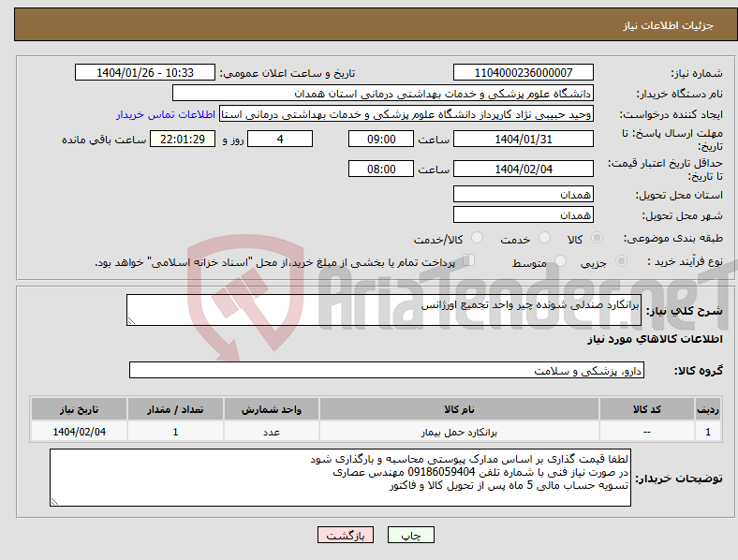Click the delivery city همدان field
The height and width of the screenshot is (560, 738).
point(523,214)
